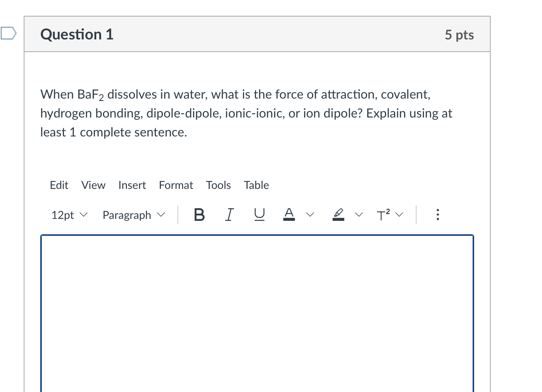Screen dimensions: 542x392
Task: Open the Tools menu
Action: pyautogui.click(x=218, y=185)
